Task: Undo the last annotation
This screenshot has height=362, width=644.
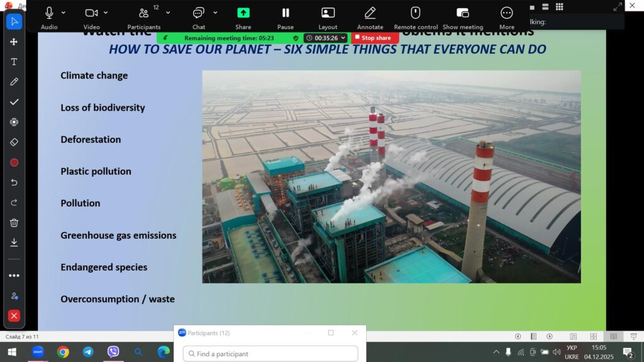Action: click(x=14, y=182)
